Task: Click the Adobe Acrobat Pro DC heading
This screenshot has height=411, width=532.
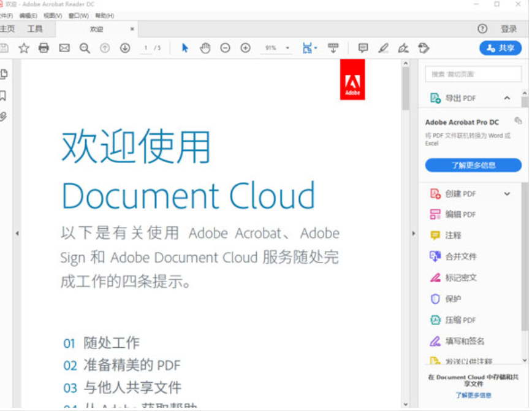Action: (x=462, y=122)
